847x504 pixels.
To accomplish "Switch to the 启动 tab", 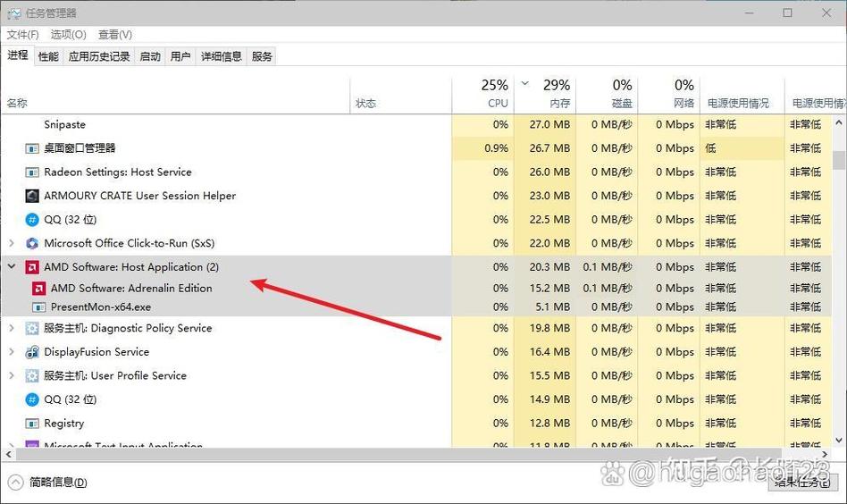I will (150, 56).
